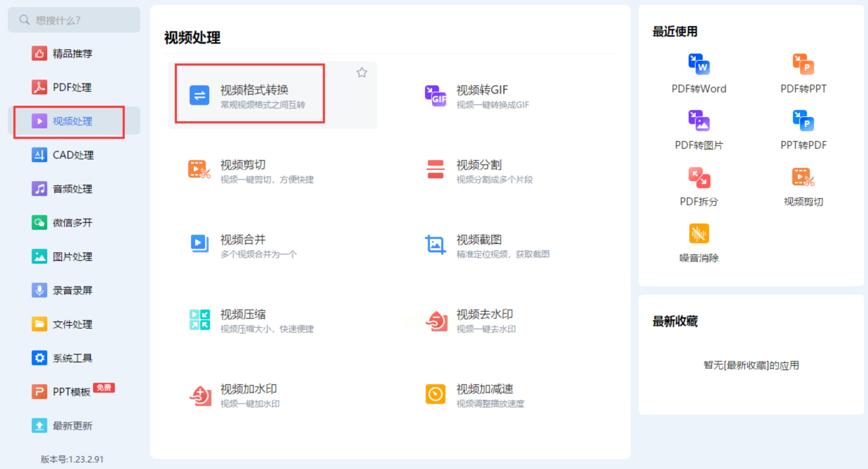This screenshot has height=469, width=868.
Task: Open CAD处理 sidebar category
Action: pyautogui.click(x=74, y=155)
